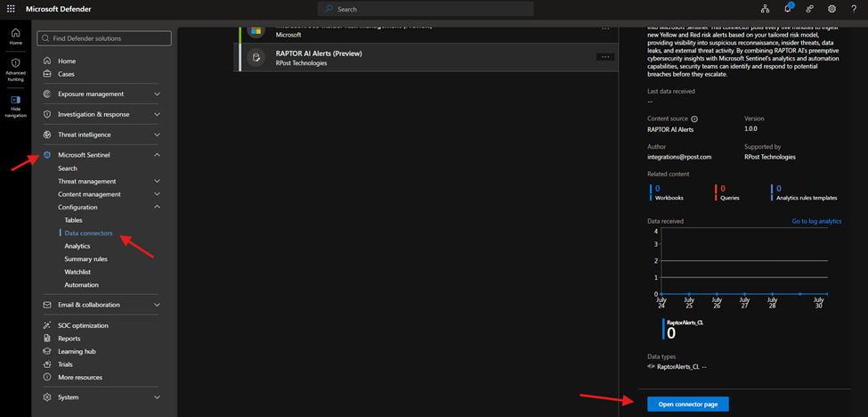Click the top Search box
Image resolution: width=868 pixels, height=417 pixels.
click(426, 9)
